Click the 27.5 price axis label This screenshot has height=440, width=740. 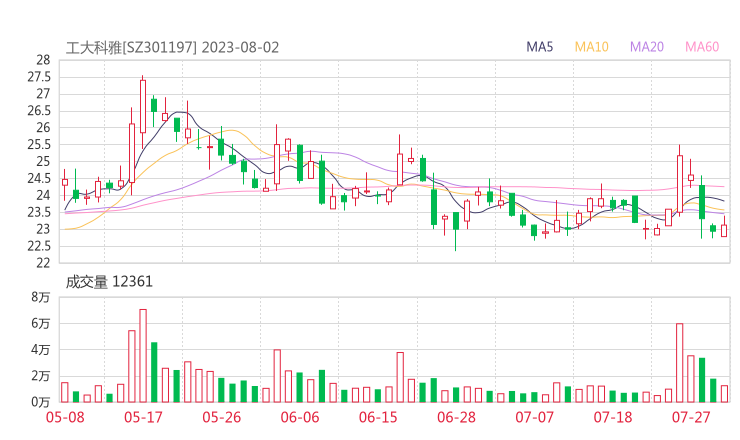[x=39, y=77]
